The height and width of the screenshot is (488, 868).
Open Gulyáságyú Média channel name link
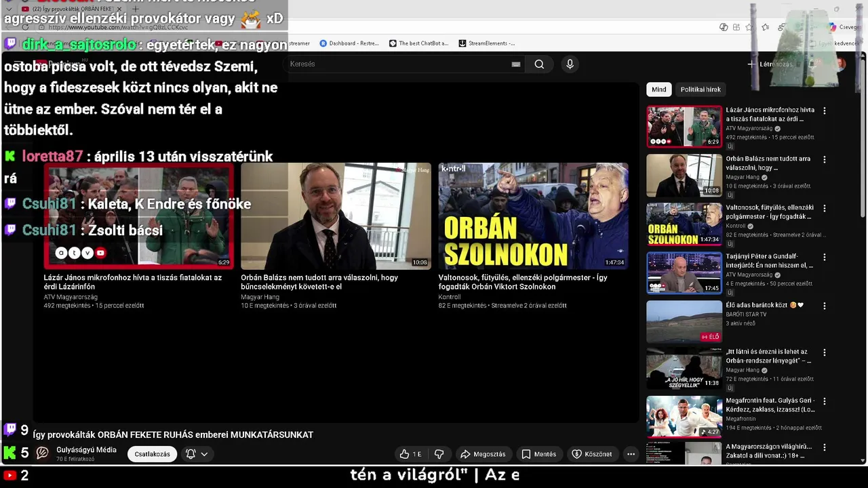click(x=86, y=450)
